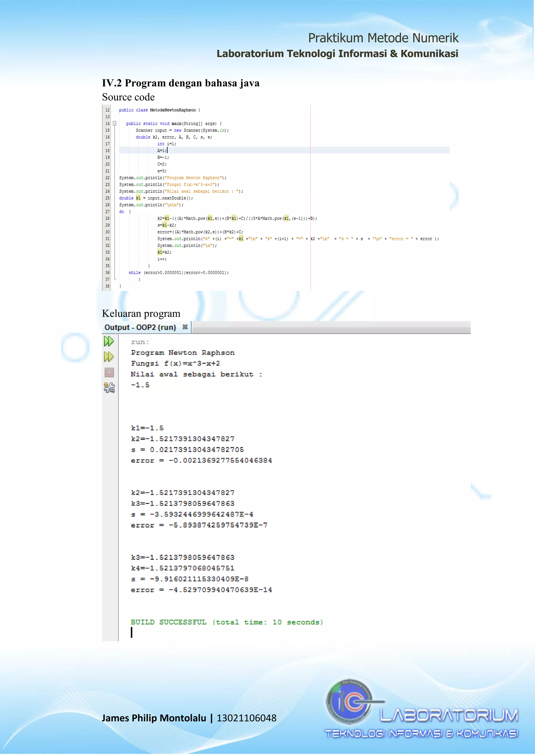Open the Ant settings wrench icon
Image resolution: width=535 pixels, height=756 pixels.
pos(109,388)
